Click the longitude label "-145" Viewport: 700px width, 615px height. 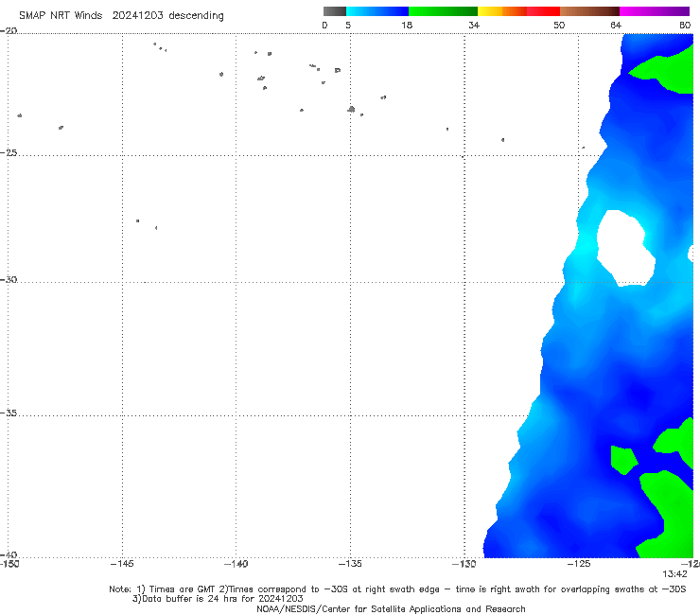(x=122, y=564)
